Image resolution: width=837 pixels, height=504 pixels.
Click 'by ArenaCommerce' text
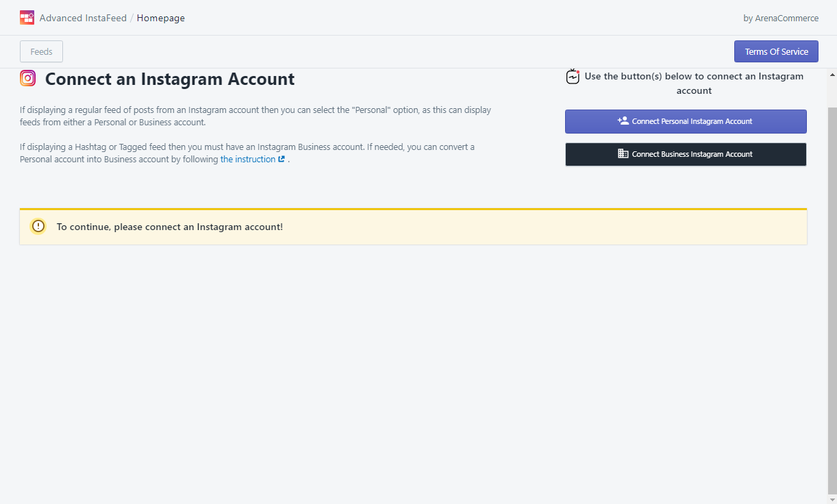(781, 18)
